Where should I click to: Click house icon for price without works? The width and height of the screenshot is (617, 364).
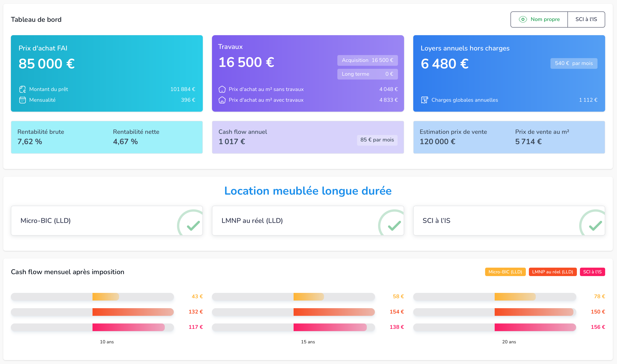coord(222,89)
